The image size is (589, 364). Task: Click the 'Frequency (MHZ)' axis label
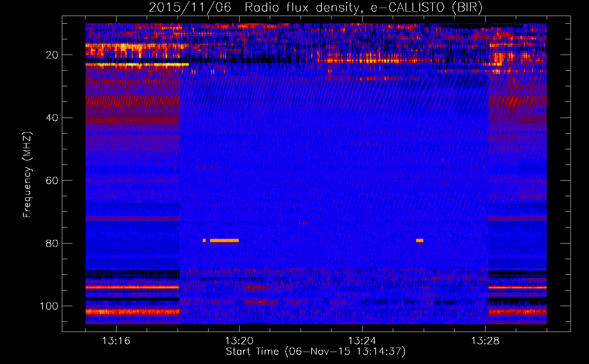pos(27,175)
